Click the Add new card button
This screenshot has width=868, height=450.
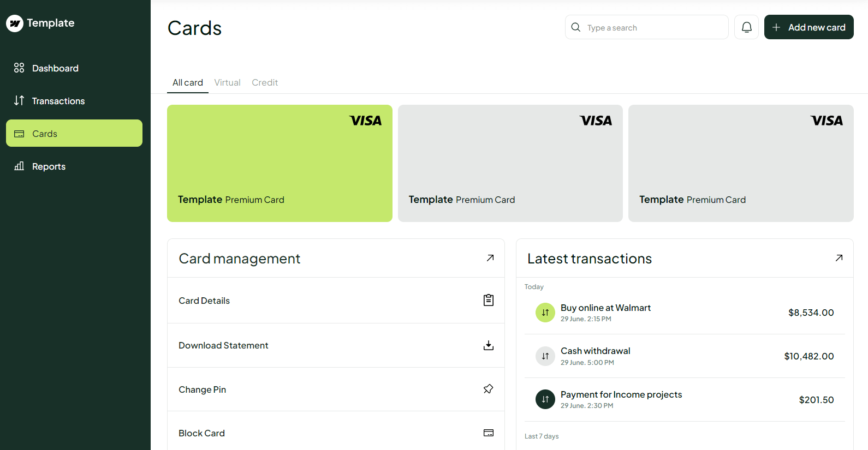click(808, 27)
